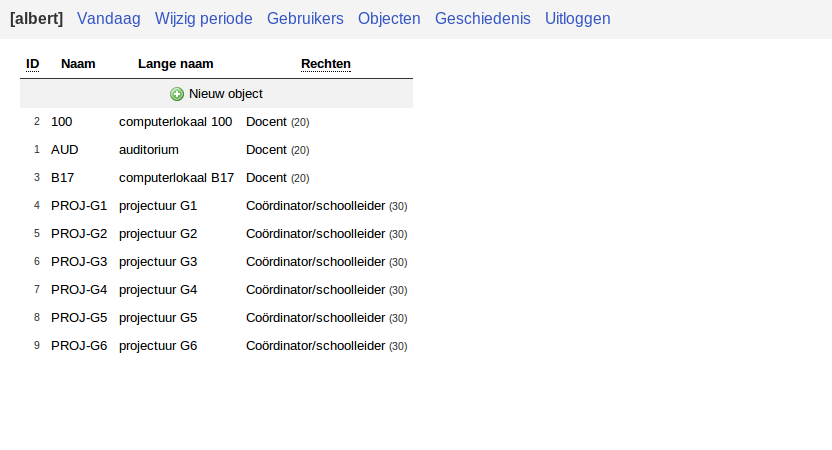The image size is (832, 450).
Task: Open projectuur G4 row
Action: [158, 290]
